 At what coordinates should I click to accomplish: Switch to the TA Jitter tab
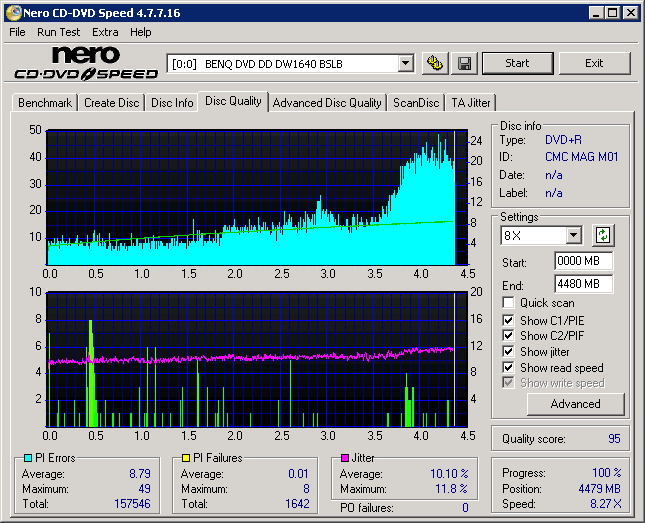click(x=471, y=103)
